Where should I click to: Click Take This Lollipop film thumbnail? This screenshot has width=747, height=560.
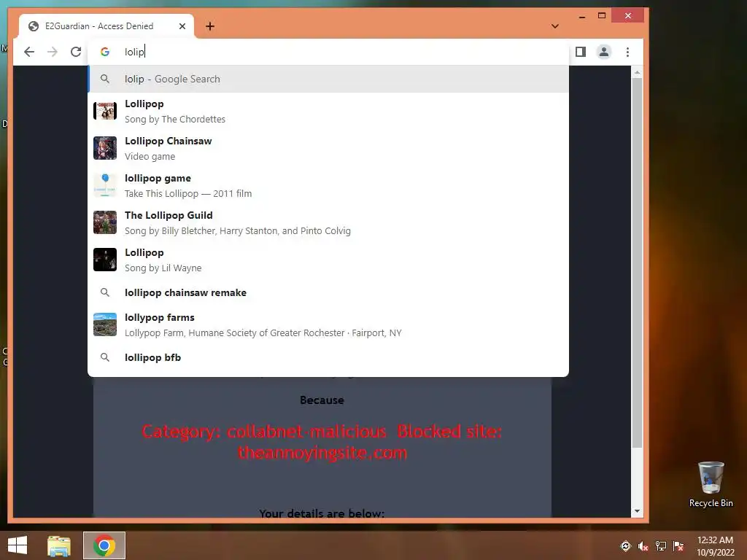click(x=105, y=185)
